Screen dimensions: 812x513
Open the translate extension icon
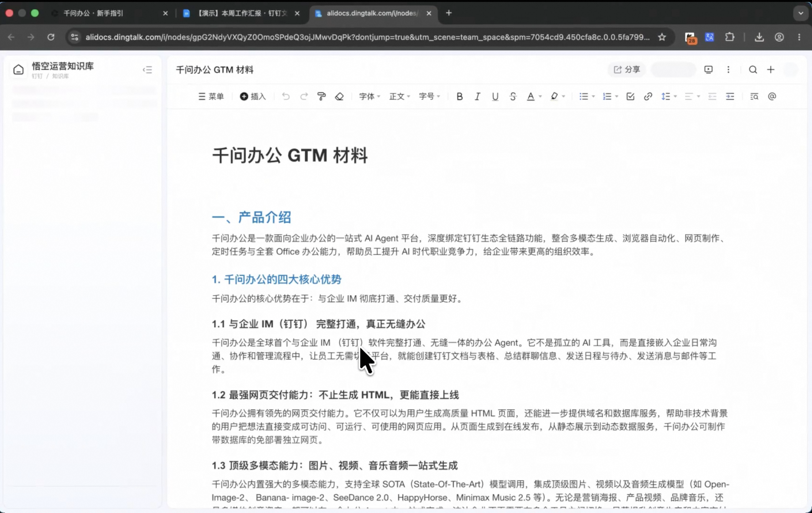coord(710,37)
